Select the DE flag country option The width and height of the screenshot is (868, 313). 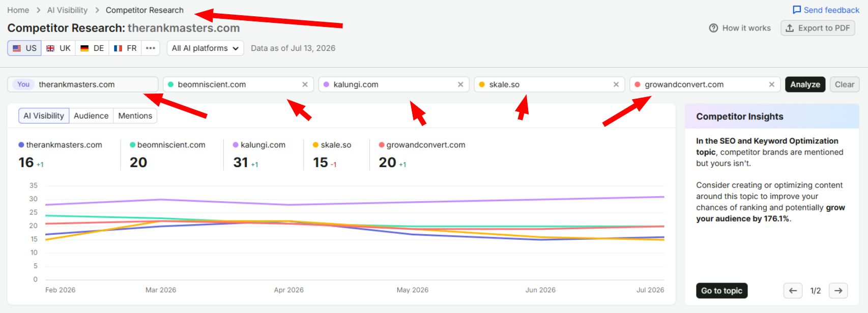[92, 48]
